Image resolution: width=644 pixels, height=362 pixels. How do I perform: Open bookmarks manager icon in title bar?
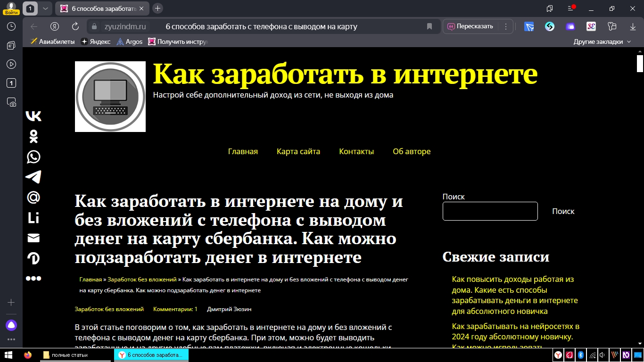(x=550, y=8)
